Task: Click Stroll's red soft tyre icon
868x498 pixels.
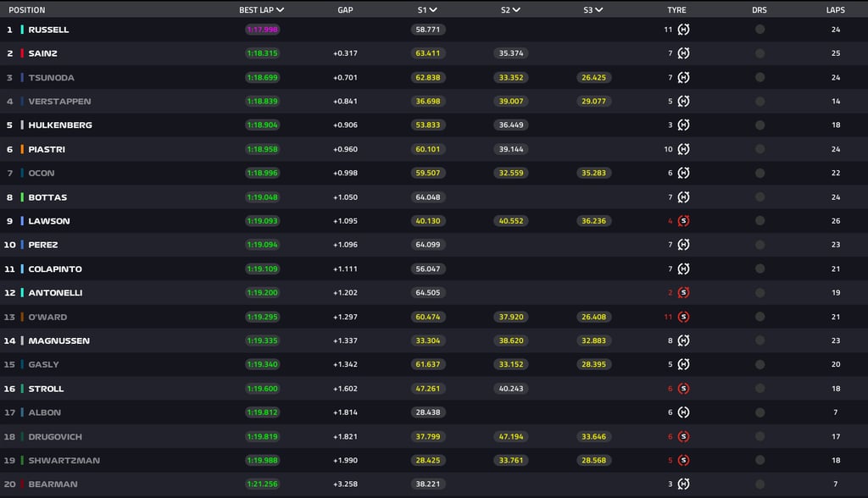Action: click(684, 389)
